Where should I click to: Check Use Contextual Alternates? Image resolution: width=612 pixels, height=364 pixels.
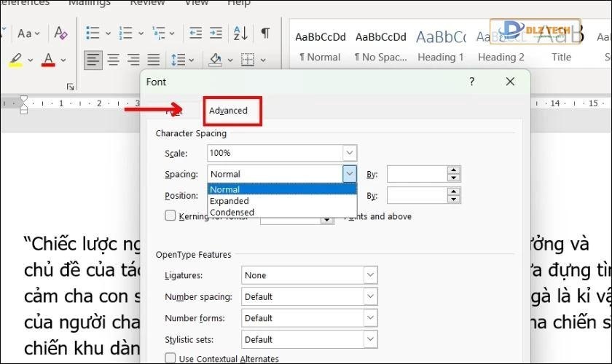click(x=170, y=358)
